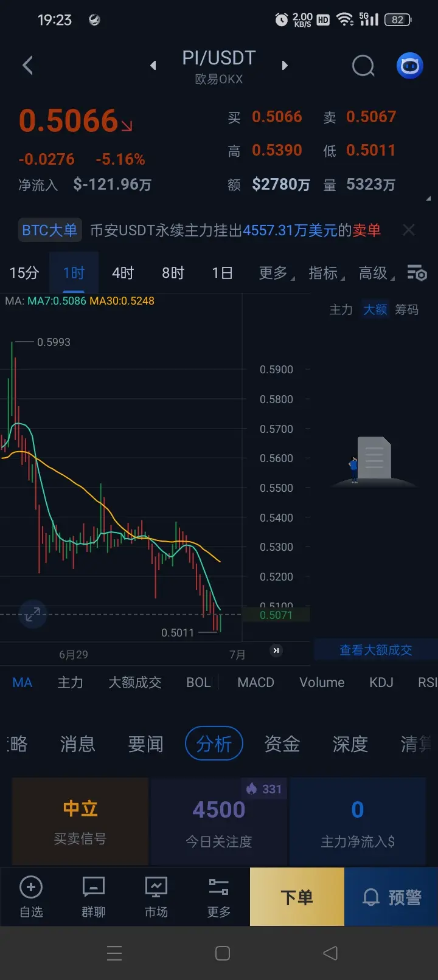Image resolution: width=438 pixels, height=980 pixels.
Task: Tap the 主力净流入$ card
Action: pos(358,821)
